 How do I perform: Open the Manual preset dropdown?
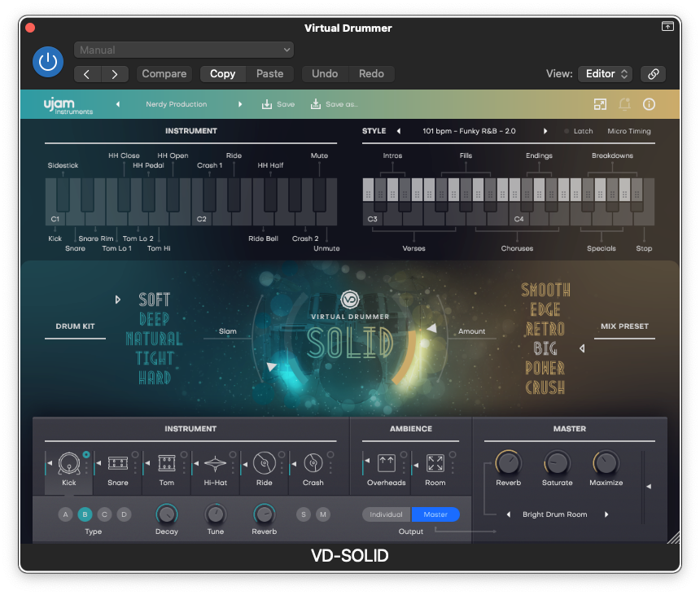184,50
